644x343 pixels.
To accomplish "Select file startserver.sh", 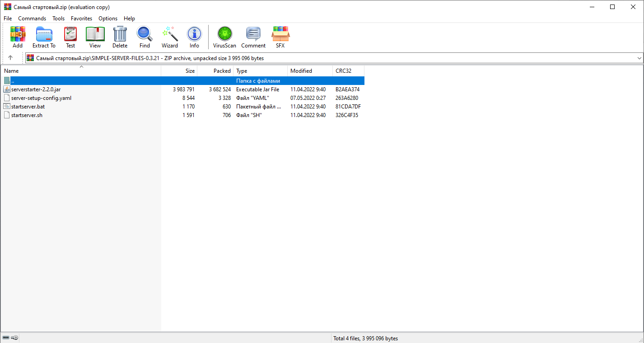I will (x=27, y=115).
